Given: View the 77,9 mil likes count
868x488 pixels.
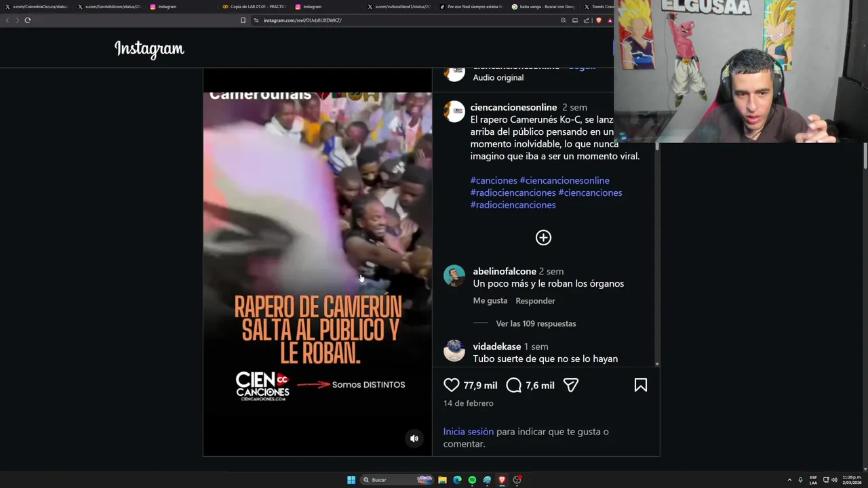Looking at the screenshot, I should [480, 385].
